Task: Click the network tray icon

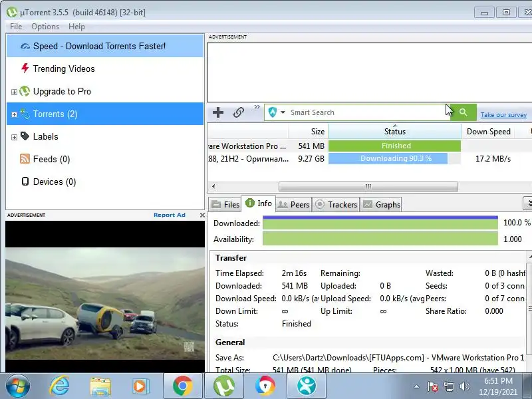Action: [448, 386]
